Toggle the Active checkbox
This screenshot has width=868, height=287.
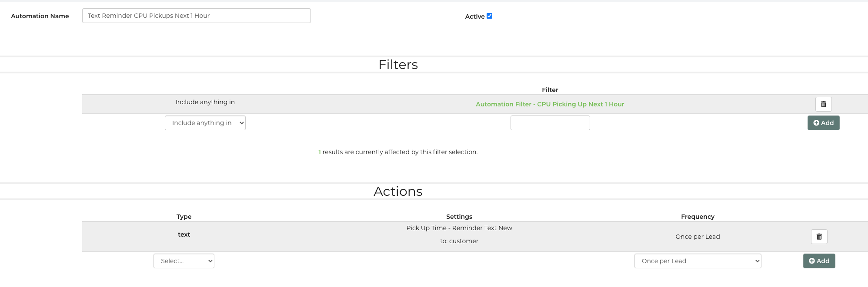(489, 16)
